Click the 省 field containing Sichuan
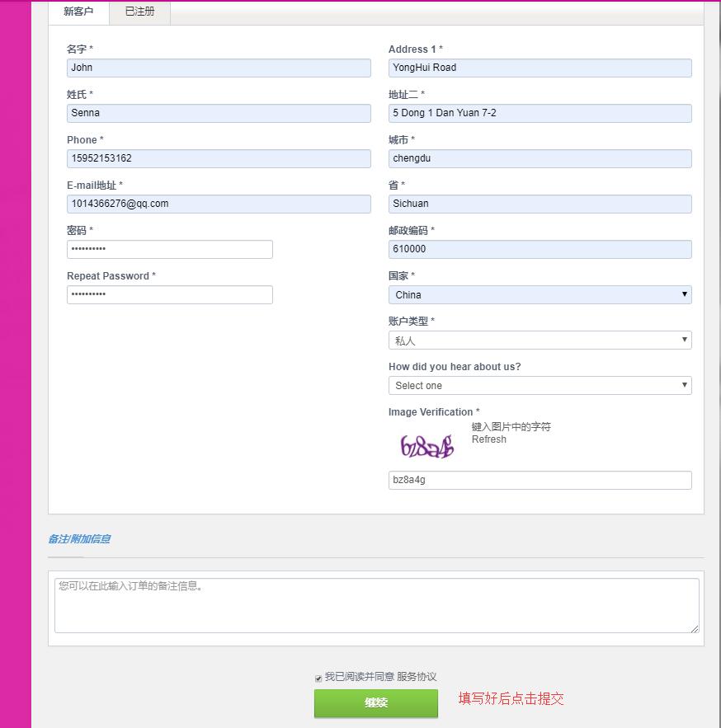This screenshot has width=721, height=728. tap(540, 204)
